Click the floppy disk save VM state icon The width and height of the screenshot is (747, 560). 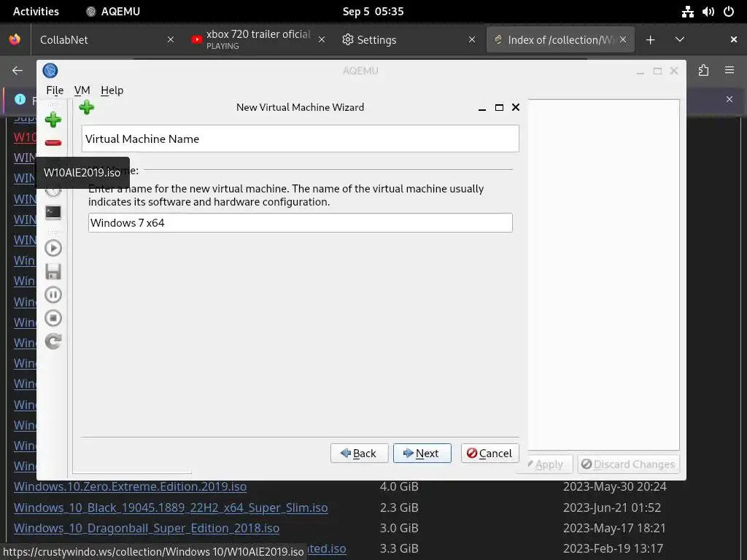pyautogui.click(x=53, y=271)
